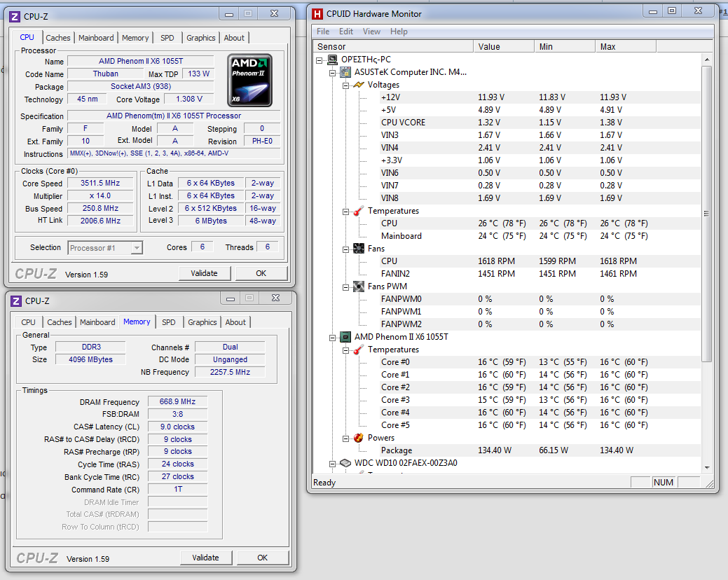728x580 pixels.
Task: Switch to Mainboard tab in top CPU-Z window
Action: [x=96, y=38]
